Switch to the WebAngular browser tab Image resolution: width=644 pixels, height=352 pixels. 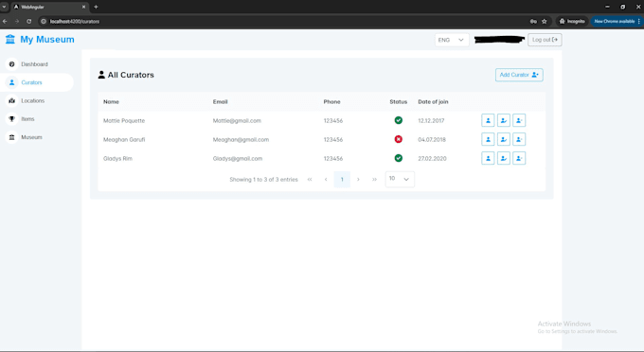click(x=48, y=7)
